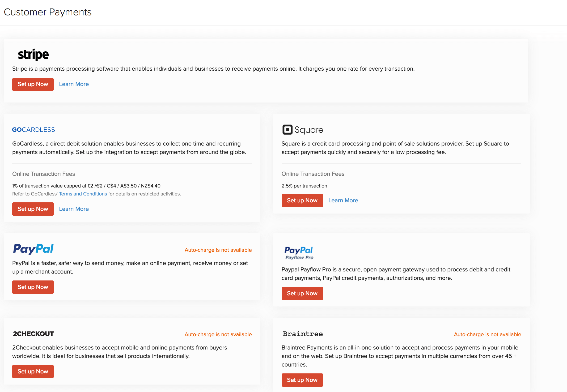The height and width of the screenshot is (392, 567).
Task: Click the PayPal Payflow Pro logo
Action: tap(299, 253)
